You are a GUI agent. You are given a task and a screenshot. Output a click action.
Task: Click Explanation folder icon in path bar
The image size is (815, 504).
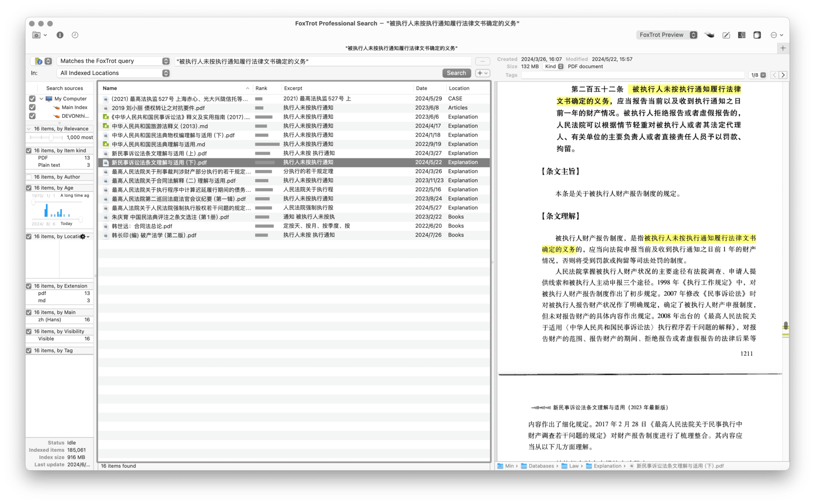point(589,466)
